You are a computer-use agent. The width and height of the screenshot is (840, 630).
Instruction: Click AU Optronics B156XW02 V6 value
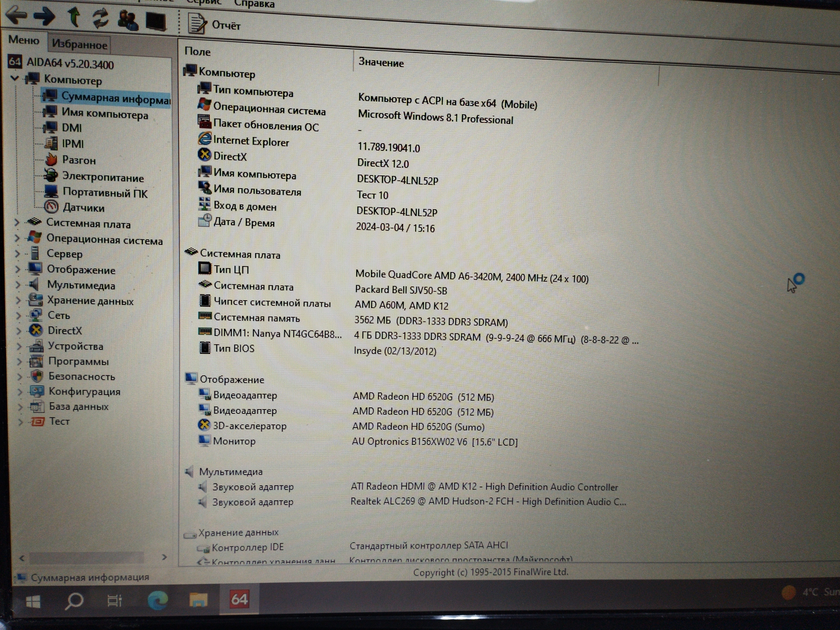[434, 442]
